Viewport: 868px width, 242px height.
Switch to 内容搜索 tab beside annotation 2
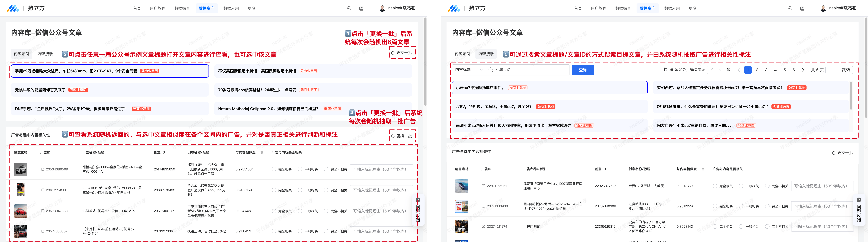[x=45, y=54]
